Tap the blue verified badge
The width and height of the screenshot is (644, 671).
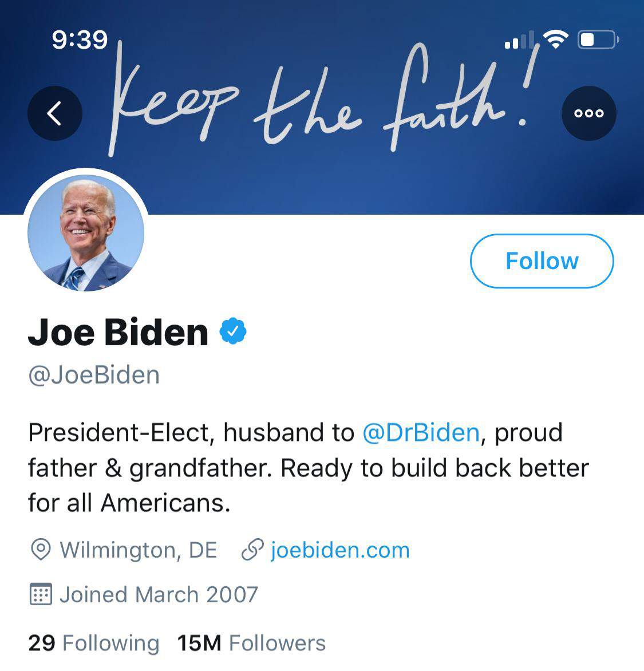(233, 331)
